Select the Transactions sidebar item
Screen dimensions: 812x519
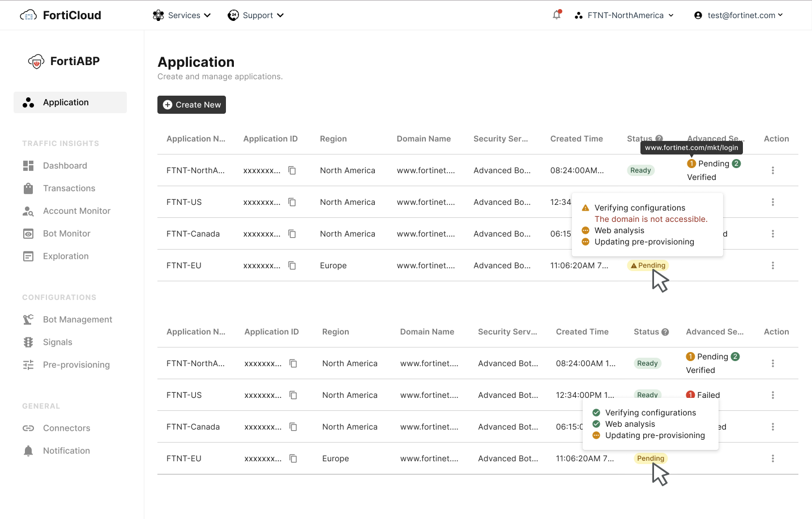[69, 188]
